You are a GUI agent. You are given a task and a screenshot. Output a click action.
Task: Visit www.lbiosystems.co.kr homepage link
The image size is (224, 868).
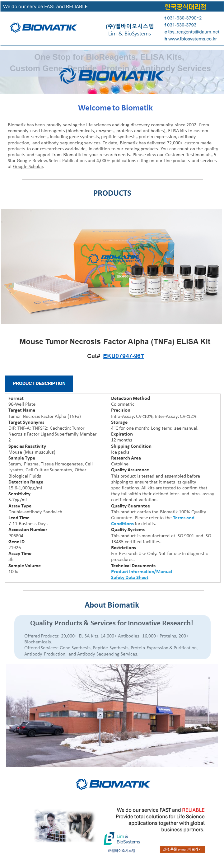click(x=192, y=39)
